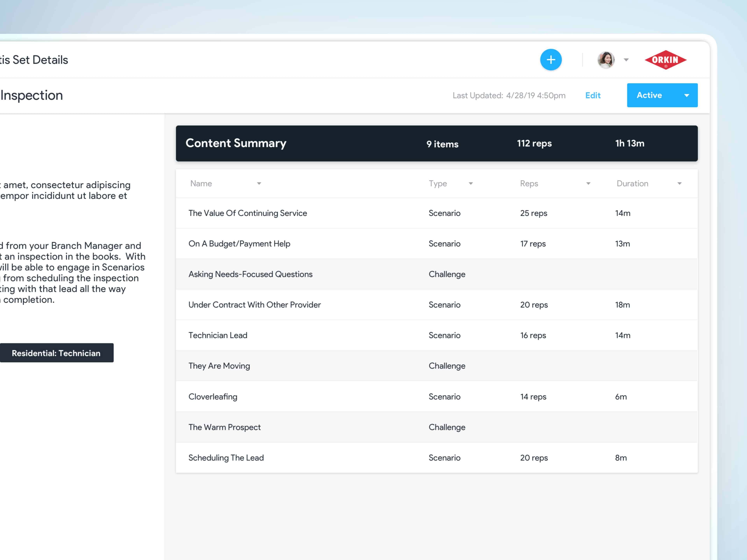Sort by Duration column arrow

(679, 184)
